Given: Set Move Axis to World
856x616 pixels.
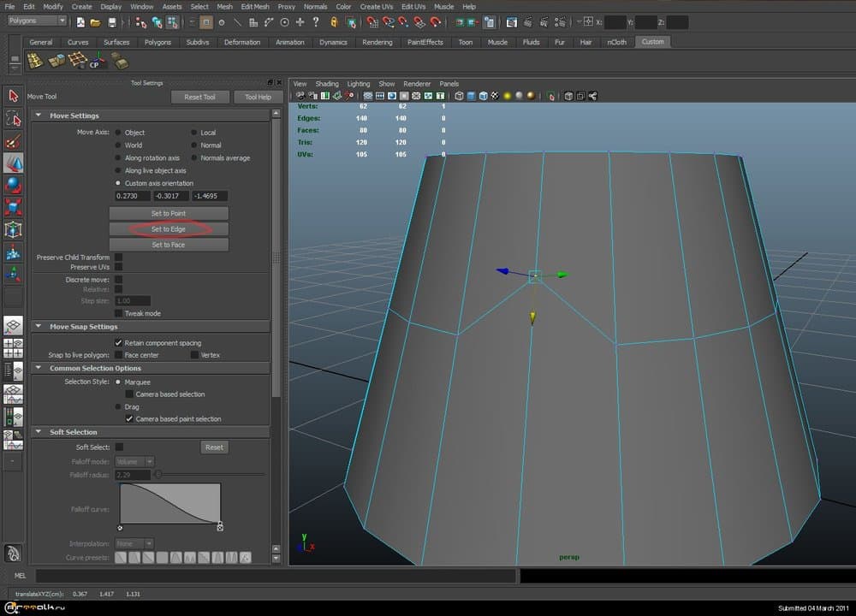Looking at the screenshot, I should pos(118,145).
